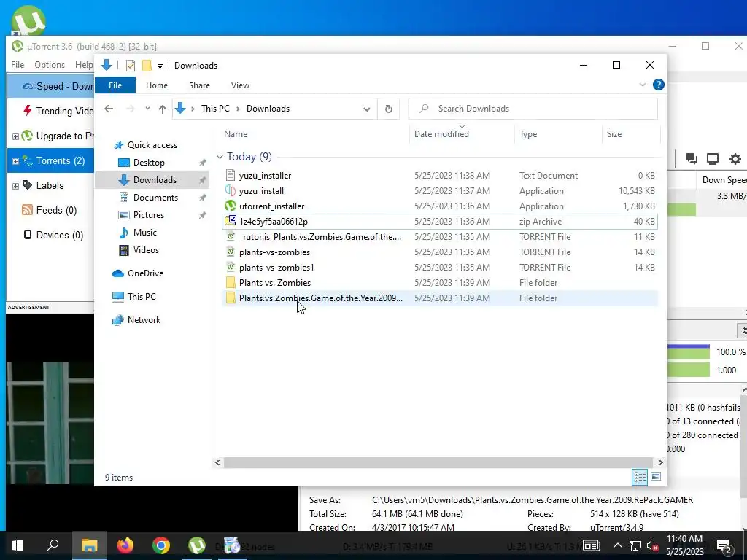This screenshot has width=747, height=560.
Task: Click the Properties quick access toolbar icon
Action: [130, 66]
